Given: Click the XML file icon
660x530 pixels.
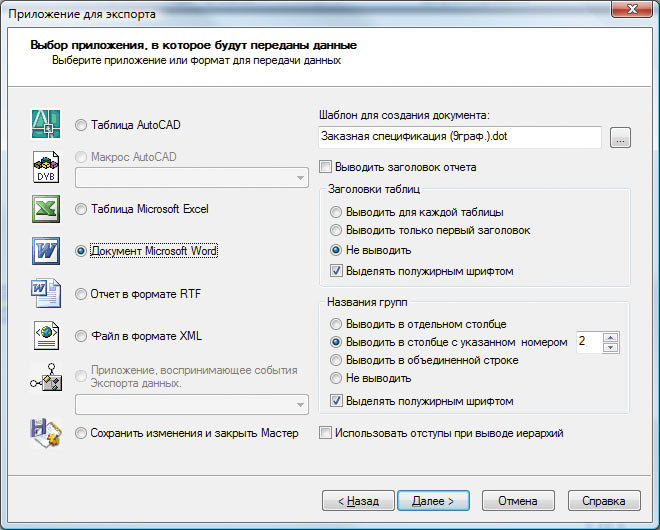Looking at the screenshot, I should pyautogui.click(x=47, y=335).
